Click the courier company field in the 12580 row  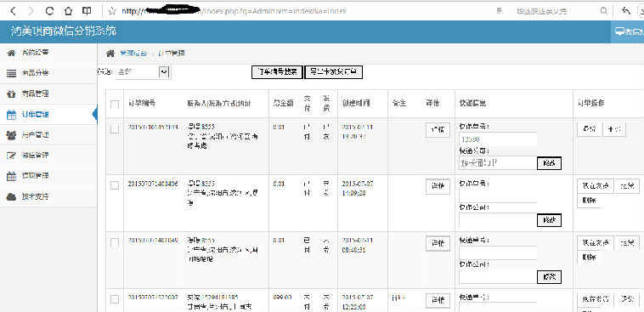point(498,163)
